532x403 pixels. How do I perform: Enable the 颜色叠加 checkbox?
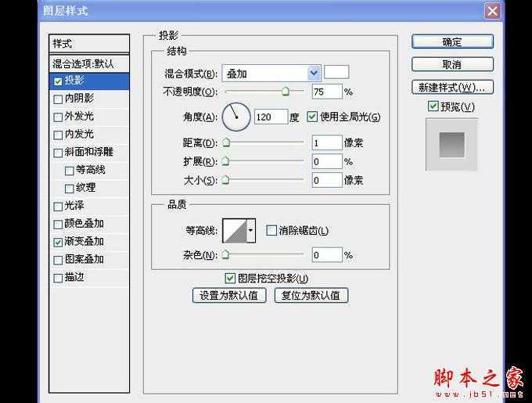[58, 225]
